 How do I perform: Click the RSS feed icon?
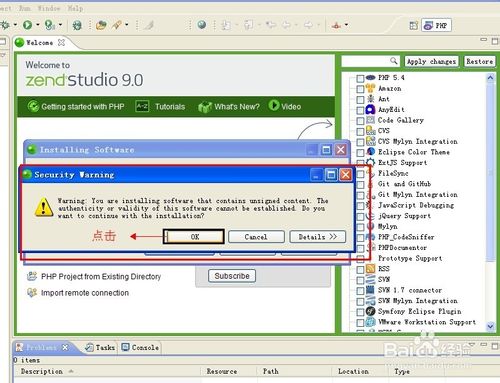(x=370, y=269)
